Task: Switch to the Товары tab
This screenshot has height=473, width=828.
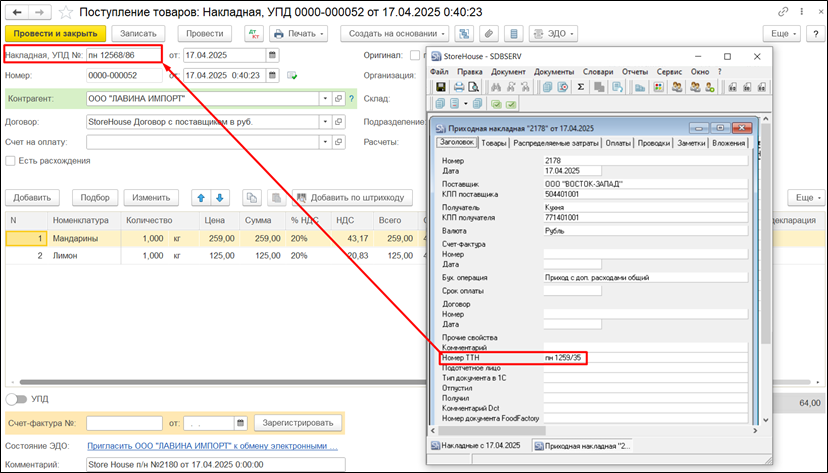Action: [494, 143]
